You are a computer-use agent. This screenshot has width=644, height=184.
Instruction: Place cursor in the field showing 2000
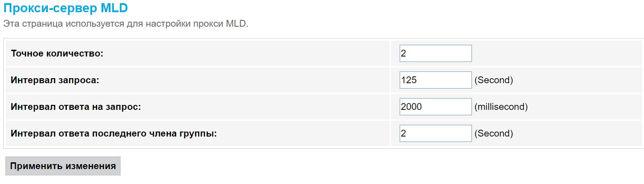click(435, 107)
